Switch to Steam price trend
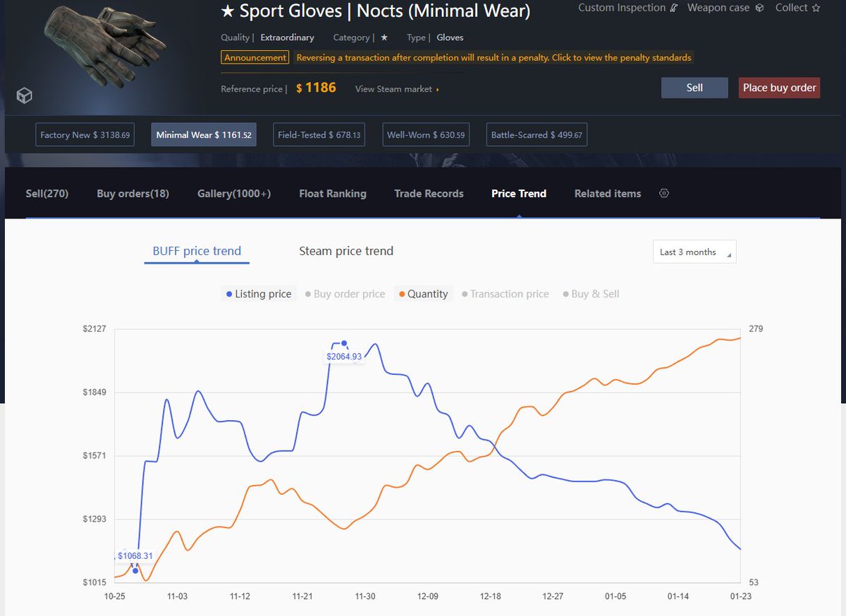The width and height of the screenshot is (846, 616). (346, 251)
